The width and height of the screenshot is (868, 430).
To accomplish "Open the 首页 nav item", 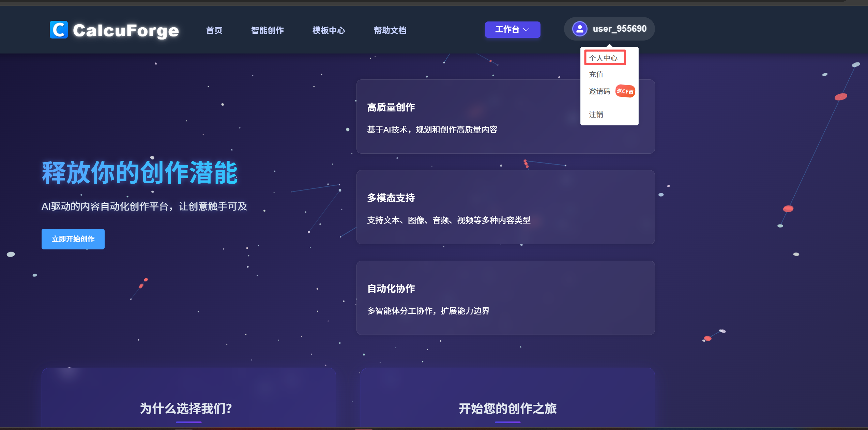I will [x=214, y=30].
